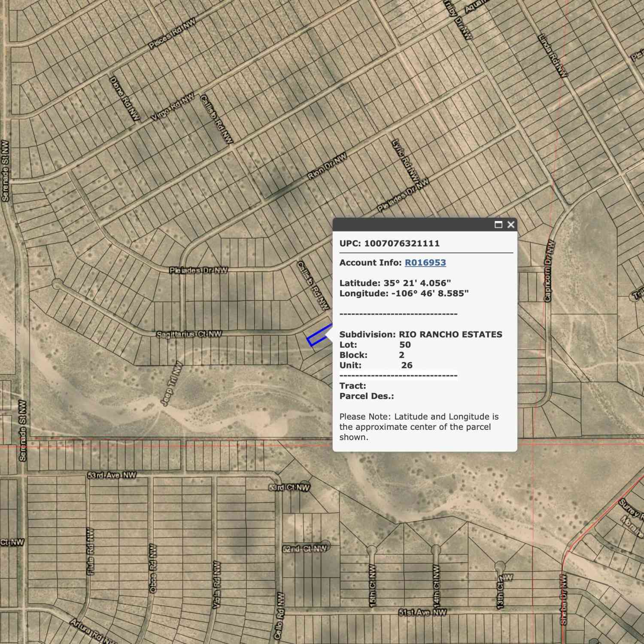Click the Jeep Trl NW street label
The width and height of the screenshot is (644, 644).
point(172,384)
